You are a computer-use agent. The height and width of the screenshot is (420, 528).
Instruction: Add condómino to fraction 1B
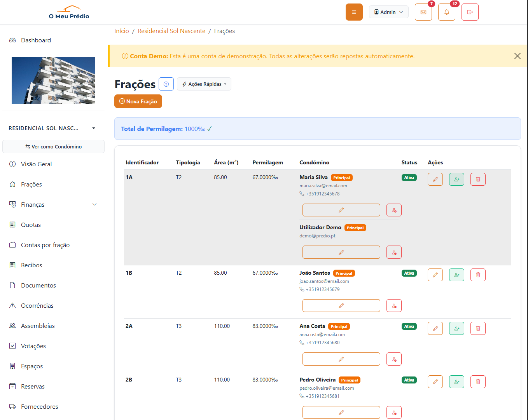(x=456, y=275)
